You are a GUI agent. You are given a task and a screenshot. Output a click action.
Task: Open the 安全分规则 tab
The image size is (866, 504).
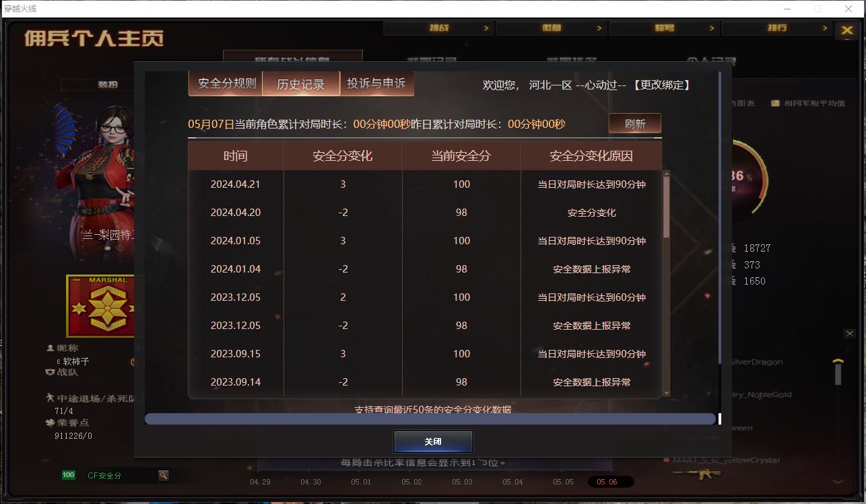227,83
